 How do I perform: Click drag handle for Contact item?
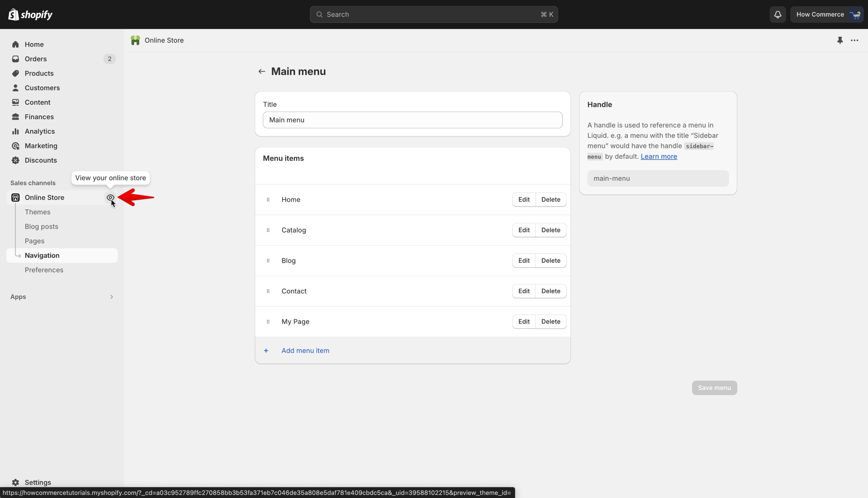268,291
